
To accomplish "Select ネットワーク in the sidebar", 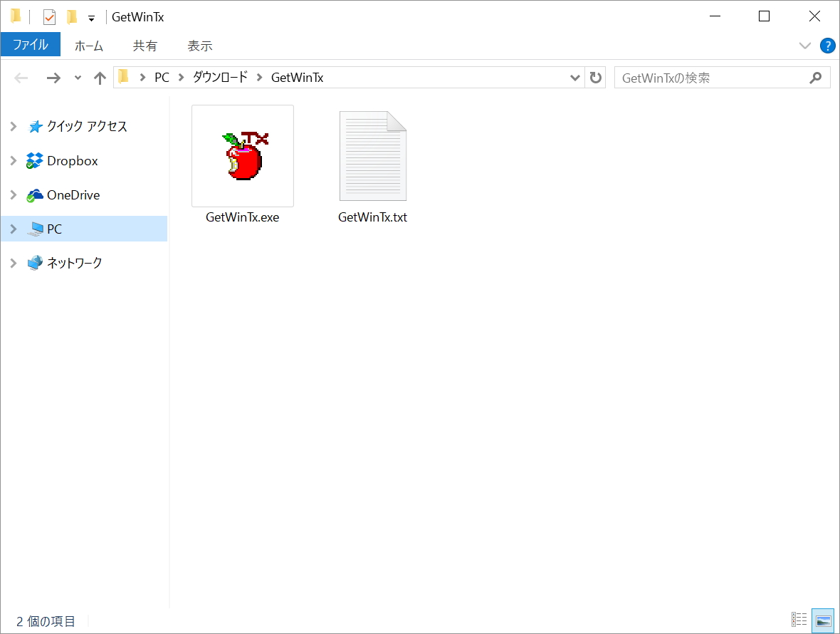I will [74, 262].
